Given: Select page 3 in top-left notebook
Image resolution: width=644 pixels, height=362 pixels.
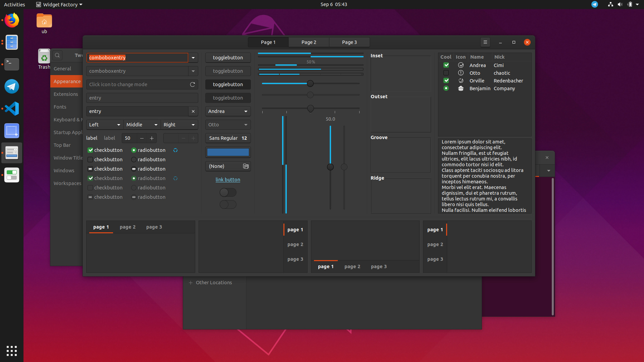Looking at the screenshot, I should 154,227.
